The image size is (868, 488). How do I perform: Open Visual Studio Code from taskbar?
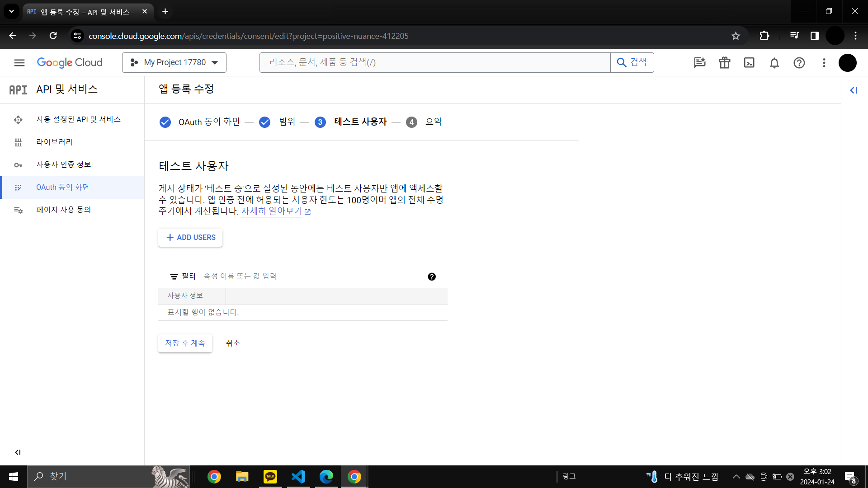(298, 477)
